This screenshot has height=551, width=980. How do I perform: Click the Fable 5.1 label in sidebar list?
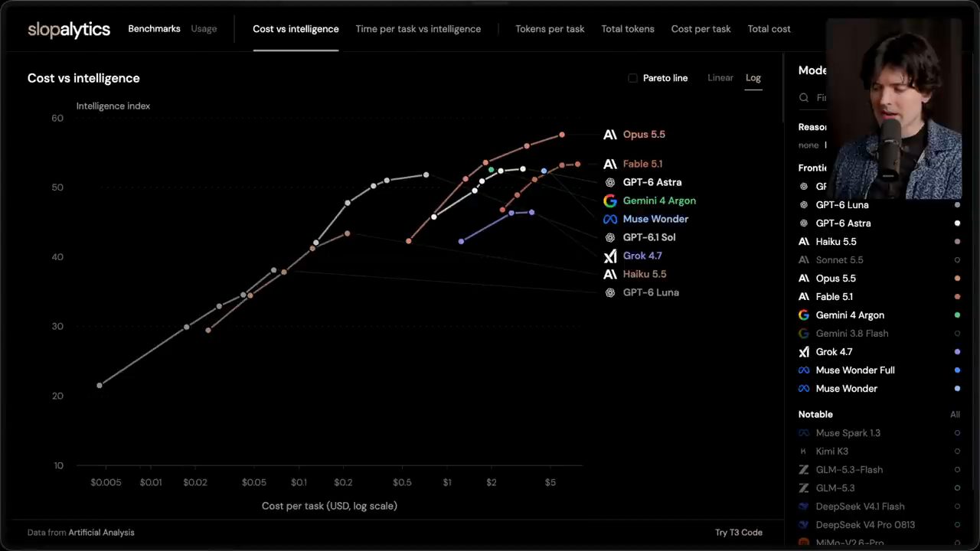(835, 297)
